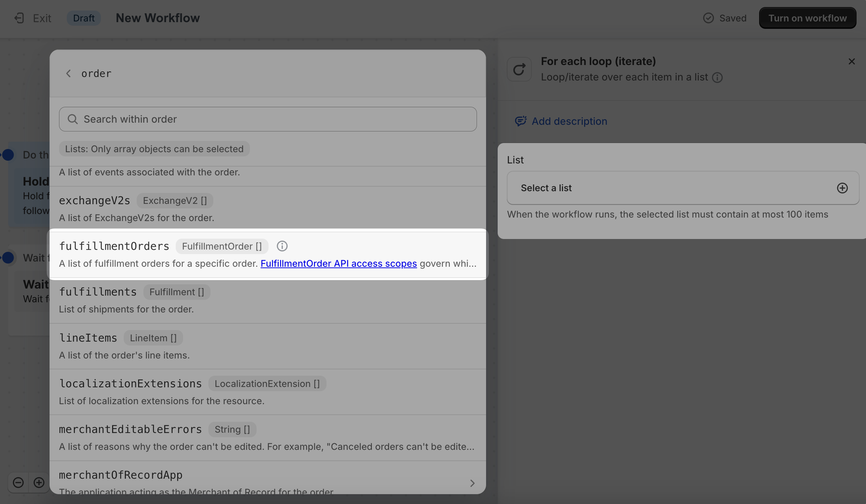Open info icon beside loop description
This screenshot has height=504, width=866.
tap(717, 77)
